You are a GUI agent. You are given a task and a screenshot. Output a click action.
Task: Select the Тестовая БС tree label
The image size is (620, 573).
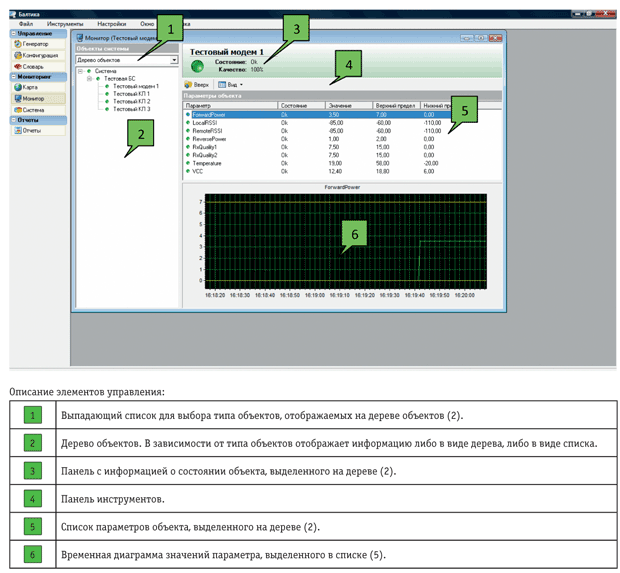119,79
